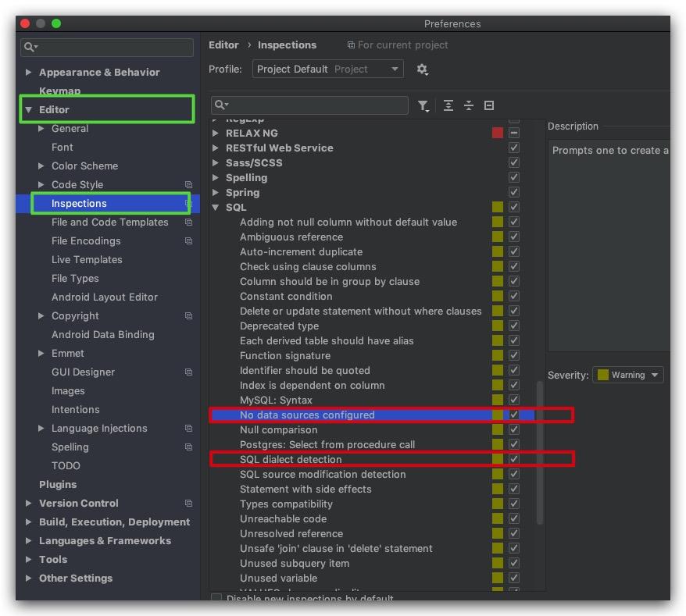Screen dimensions: 686x616
Task: Toggle the RELAX NG mixed-state checkbox
Action: (x=513, y=133)
